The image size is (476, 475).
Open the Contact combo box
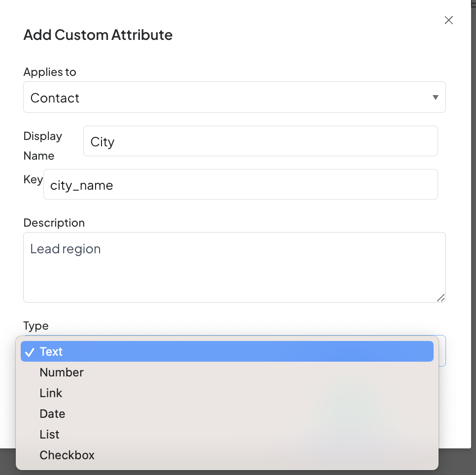coord(234,98)
